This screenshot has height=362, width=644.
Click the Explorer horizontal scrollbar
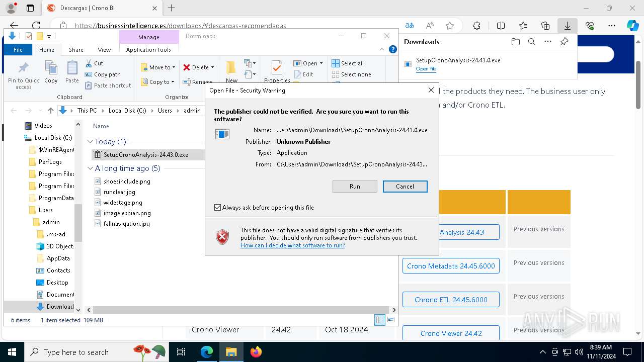(x=242, y=310)
